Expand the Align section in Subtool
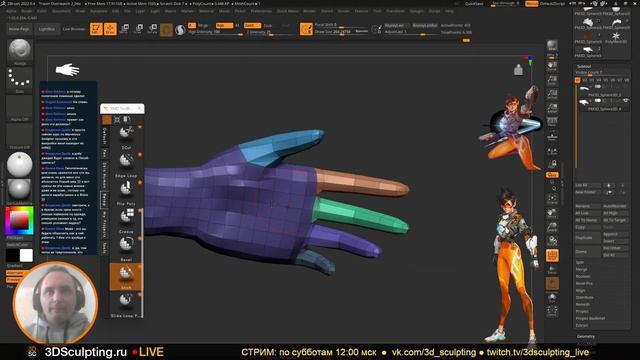This screenshot has height=360, width=640. pos(580,290)
